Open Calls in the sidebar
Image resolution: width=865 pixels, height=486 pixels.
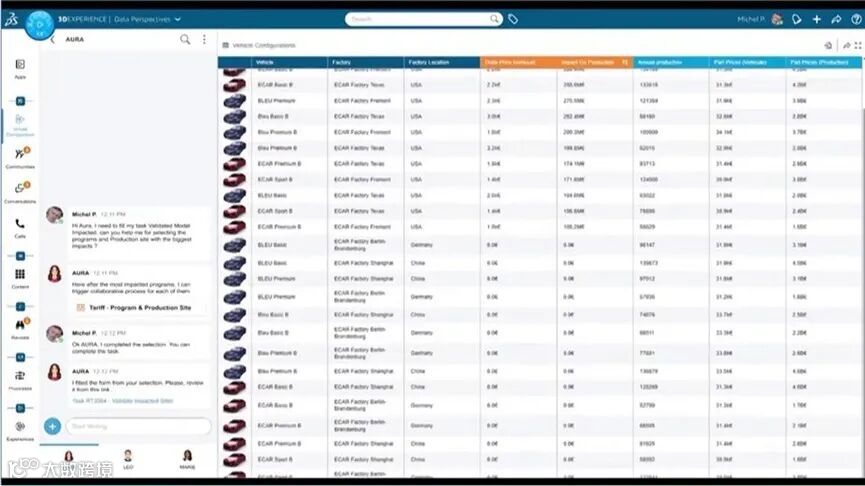[x=20, y=227]
